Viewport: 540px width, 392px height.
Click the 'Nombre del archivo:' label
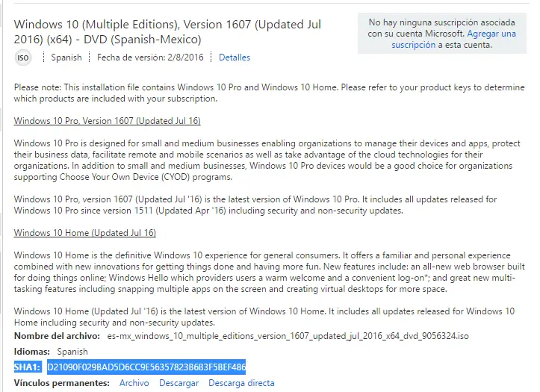[x=57, y=336]
